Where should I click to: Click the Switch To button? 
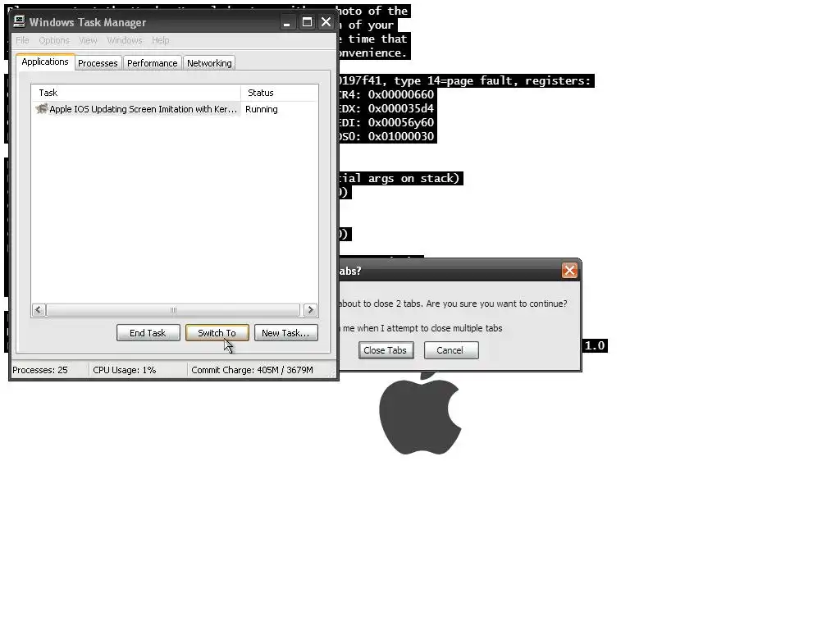coord(217,333)
